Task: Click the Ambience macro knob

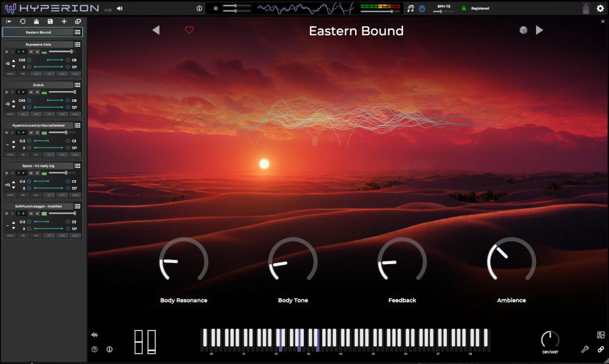Action: pos(511,261)
